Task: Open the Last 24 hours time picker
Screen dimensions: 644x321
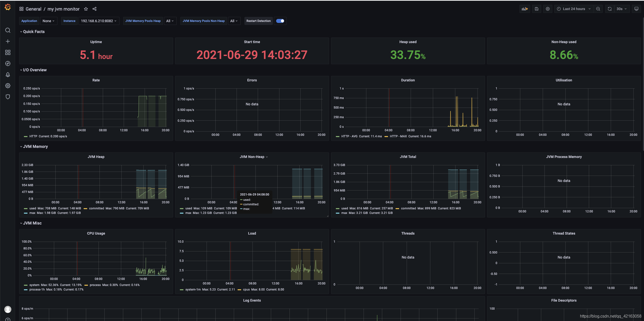Action: click(x=574, y=9)
